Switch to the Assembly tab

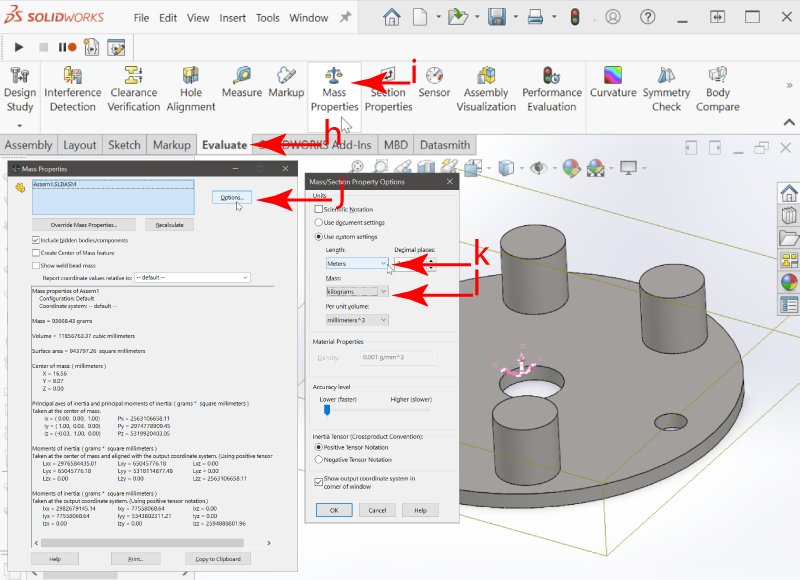click(x=29, y=145)
